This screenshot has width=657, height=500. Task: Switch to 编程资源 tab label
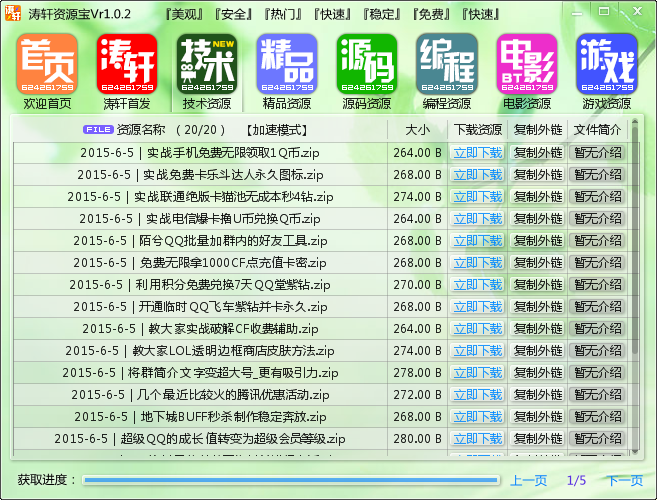447,104
